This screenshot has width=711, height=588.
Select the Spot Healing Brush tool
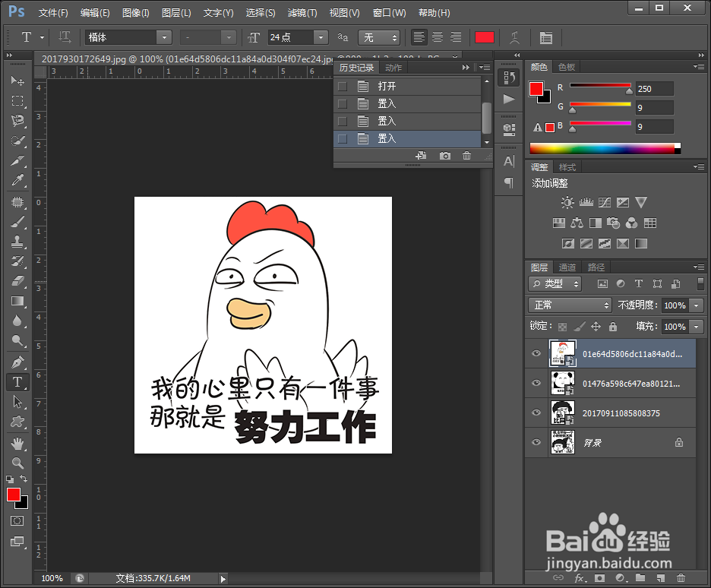(x=17, y=202)
